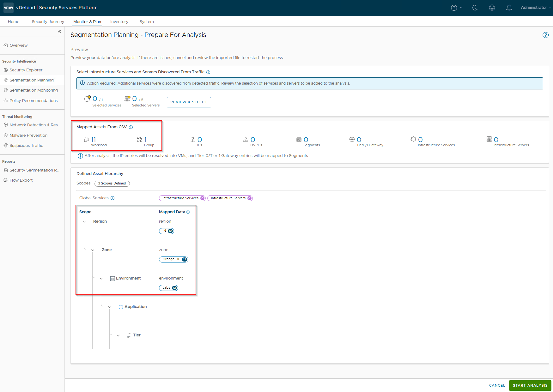Screen dimensions: 553x392
Task: Click the Group count icon
Action: coord(140,139)
